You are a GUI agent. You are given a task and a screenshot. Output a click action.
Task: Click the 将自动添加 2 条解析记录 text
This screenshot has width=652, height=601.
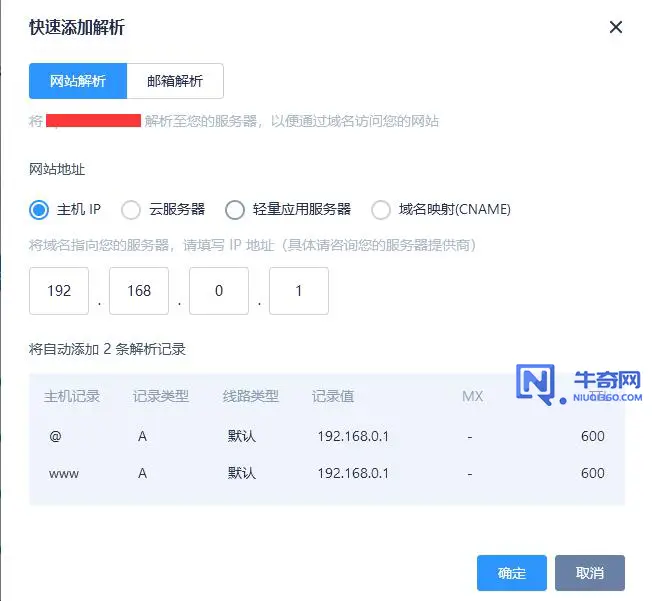point(107,349)
